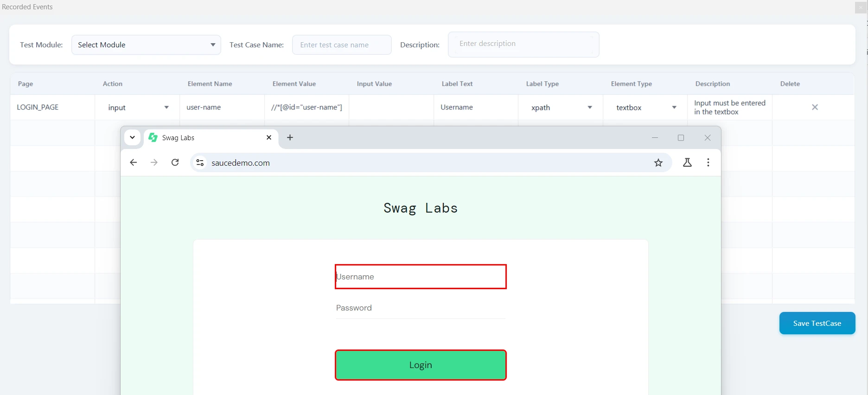Click the browser forward arrow
The image size is (868, 395).
click(154, 162)
